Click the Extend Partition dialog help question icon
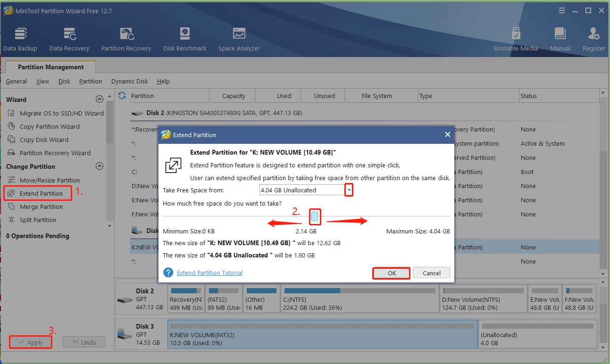The image size is (610, 364). 168,273
